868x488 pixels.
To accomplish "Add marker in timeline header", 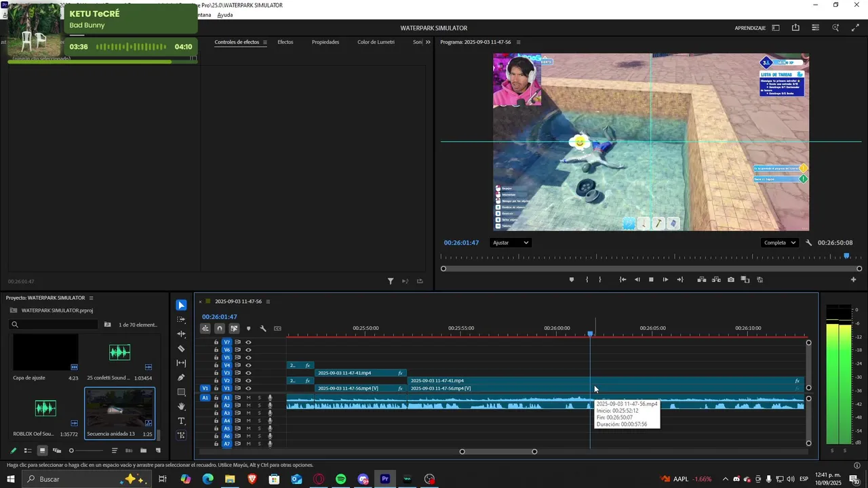I will (248, 329).
